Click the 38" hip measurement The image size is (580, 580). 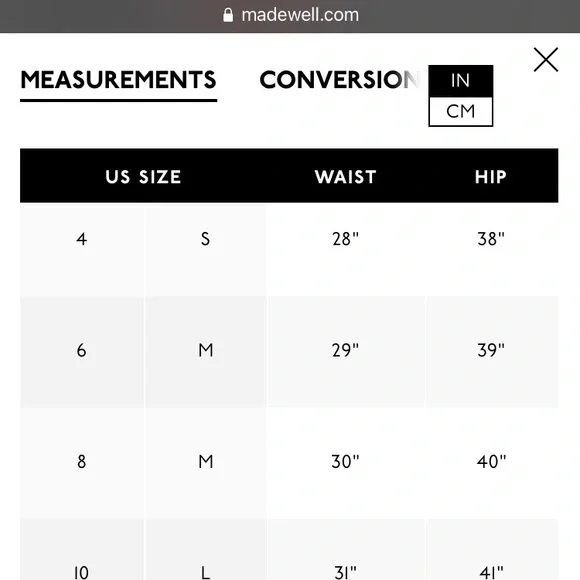(x=491, y=239)
